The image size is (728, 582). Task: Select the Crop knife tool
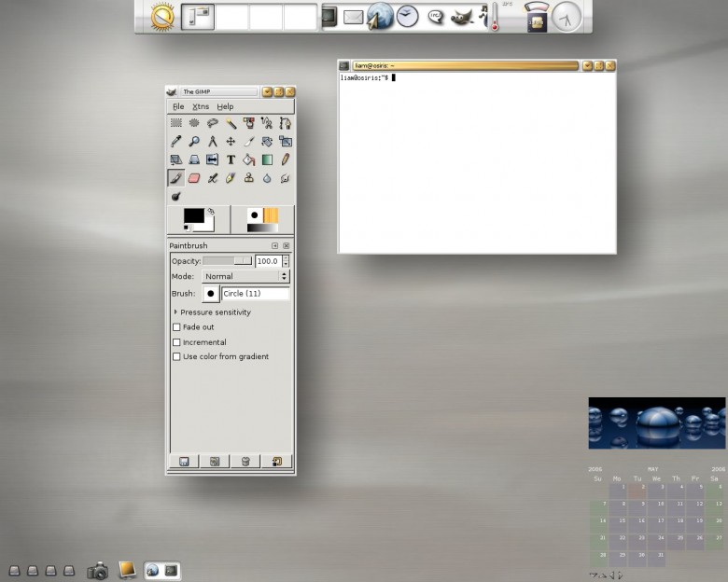pyautogui.click(x=249, y=141)
